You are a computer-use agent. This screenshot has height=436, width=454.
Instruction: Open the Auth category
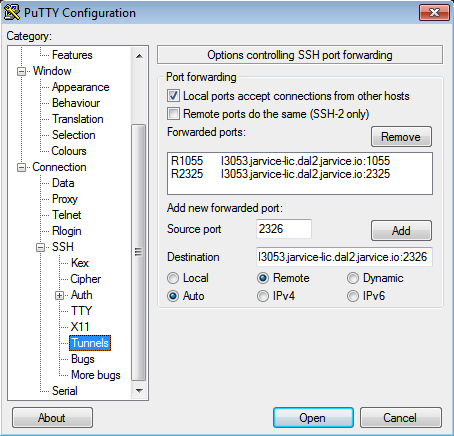pos(82,295)
